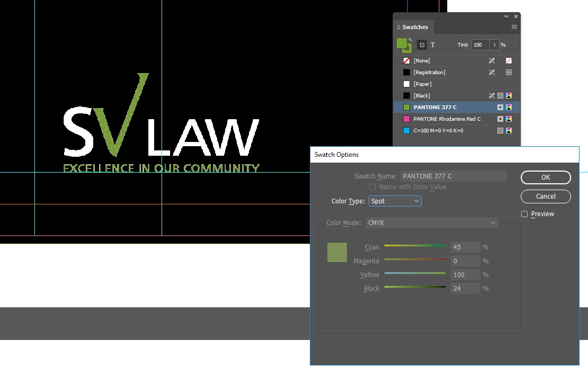Toggle Name with Color Value checkbox
Viewport: 588px width, 375px height.
click(x=372, y=187)
